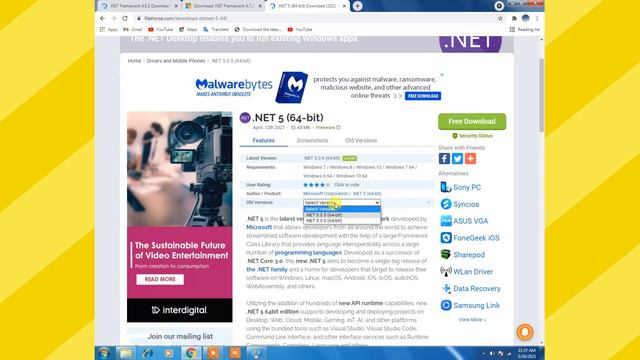
Task: Share on Facebook icon
Action: [x=444, y=158]
